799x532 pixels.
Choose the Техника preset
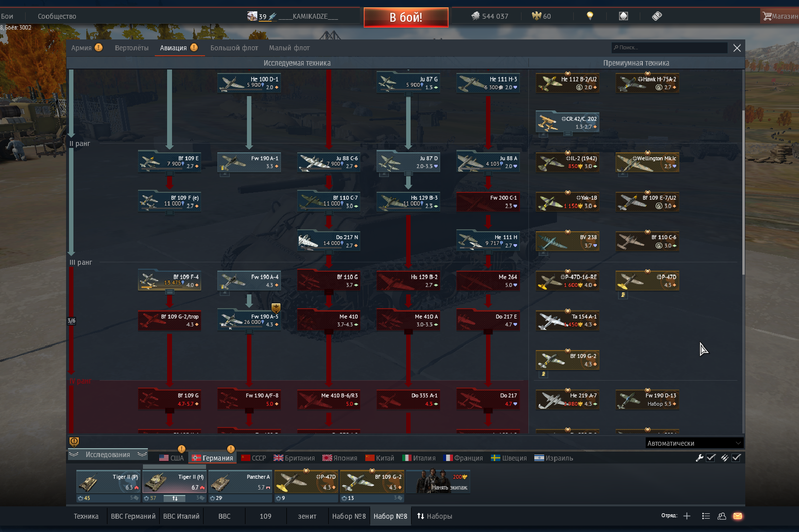point(86,516)
